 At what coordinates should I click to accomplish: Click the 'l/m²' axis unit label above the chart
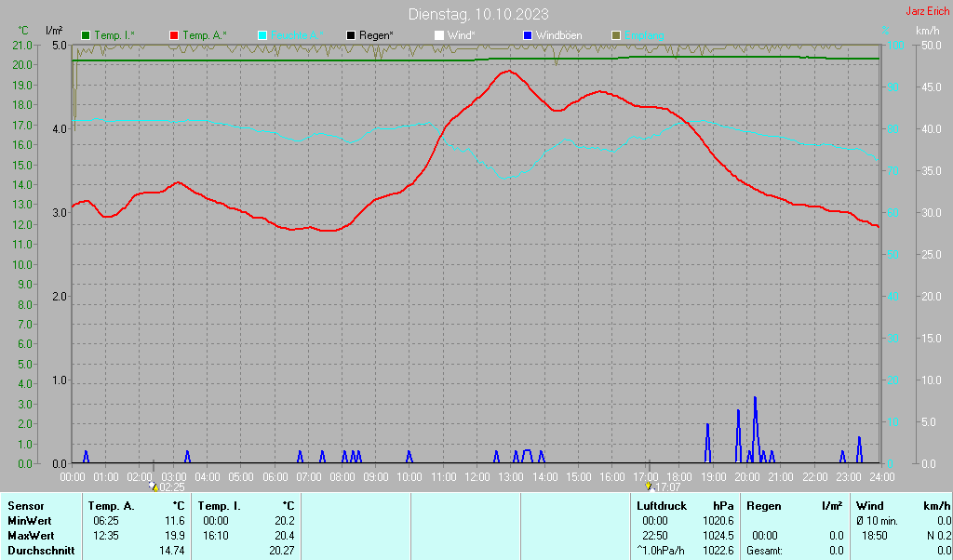54,30
